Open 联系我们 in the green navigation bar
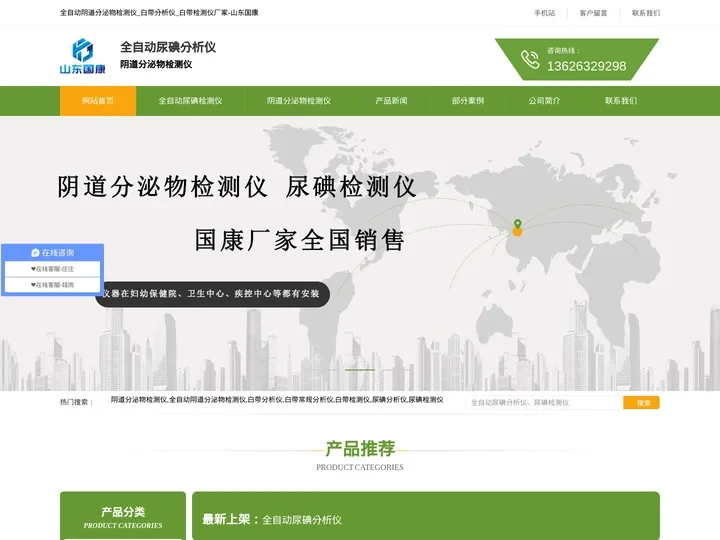This screenshot has width=720, height=540. (x=621, y=101)
